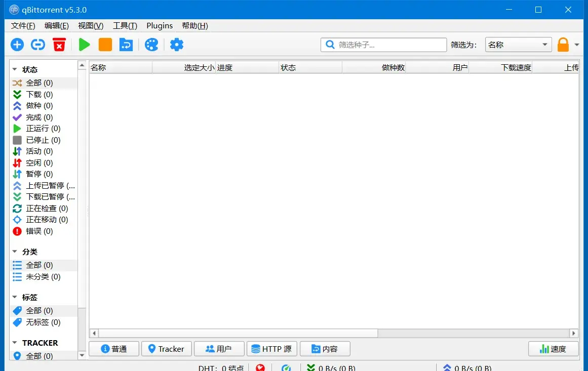Click the add torrent file plus icon
588x371 pixels.
[x=17, y=45]
